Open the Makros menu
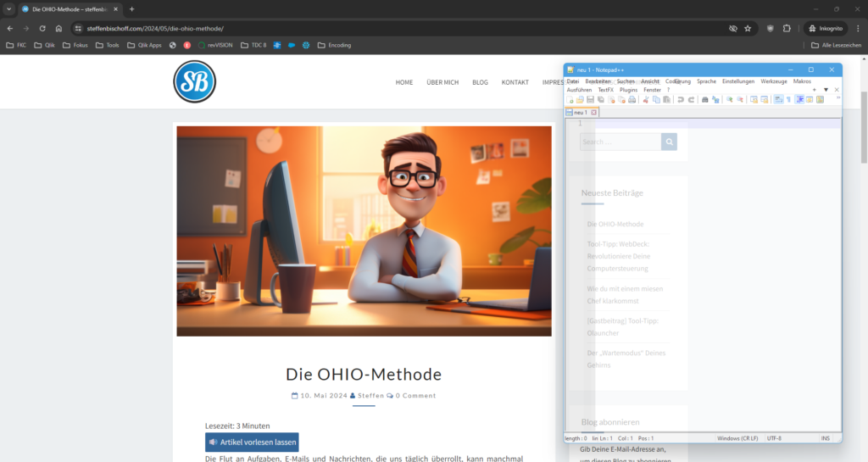 point(802,81)
